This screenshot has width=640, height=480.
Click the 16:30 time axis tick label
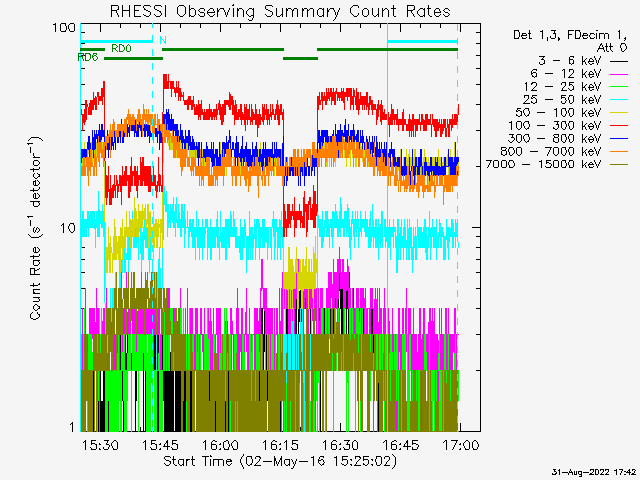click(341, 445)
